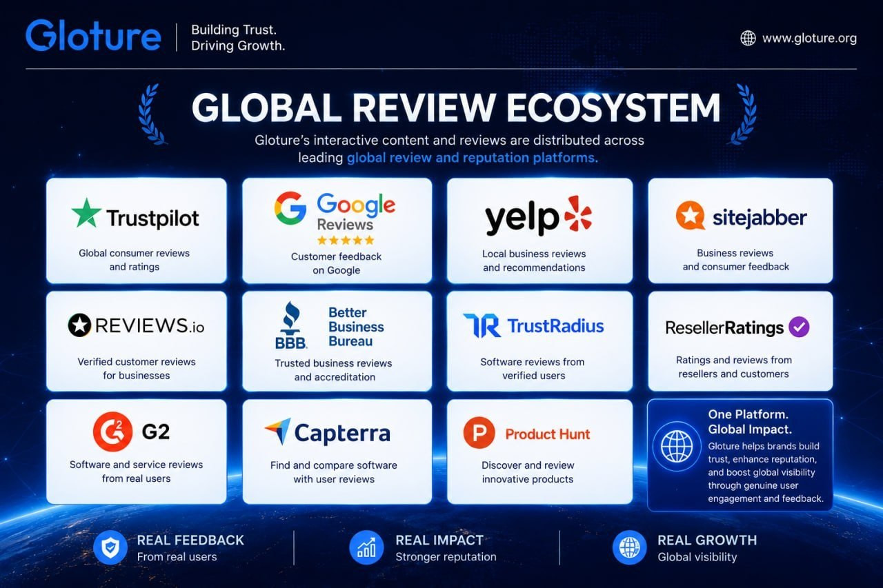Image resolution: width=883 pixels, height=588 pixels.
Task: Click the red G2 circle icon
Action: click(x=112, y=432)
